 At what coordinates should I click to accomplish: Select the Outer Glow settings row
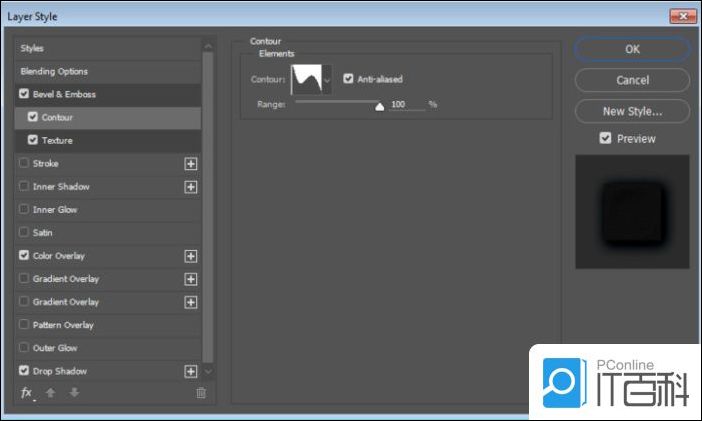pos(108,348)
